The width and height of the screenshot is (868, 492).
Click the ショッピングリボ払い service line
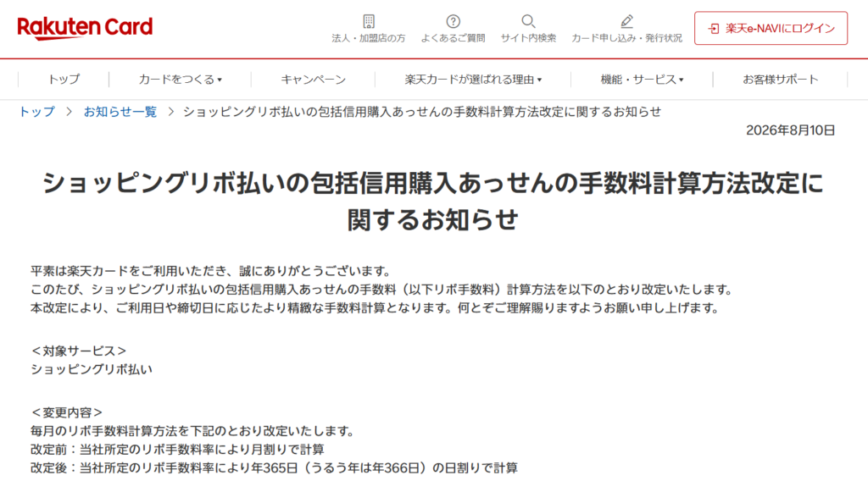[92, 369]
